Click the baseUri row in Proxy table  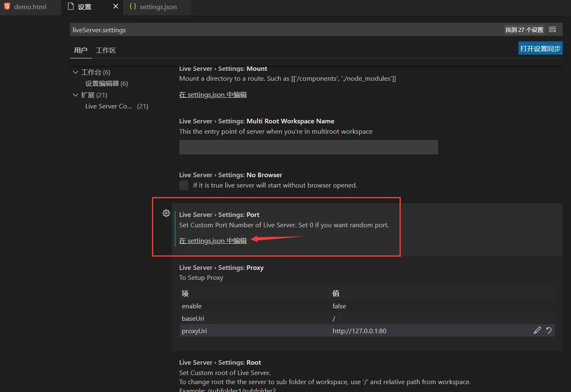click(367, 318)
